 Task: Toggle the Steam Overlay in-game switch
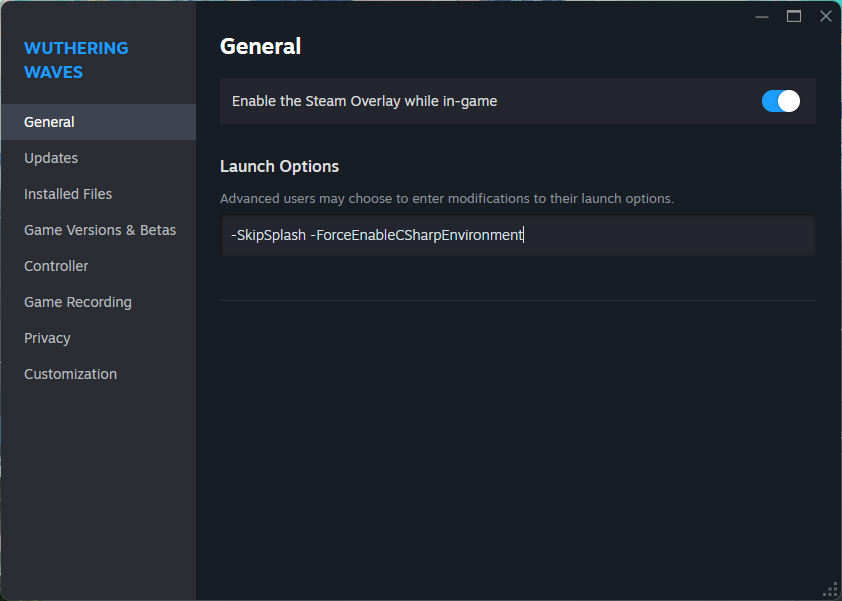[780, 101]
